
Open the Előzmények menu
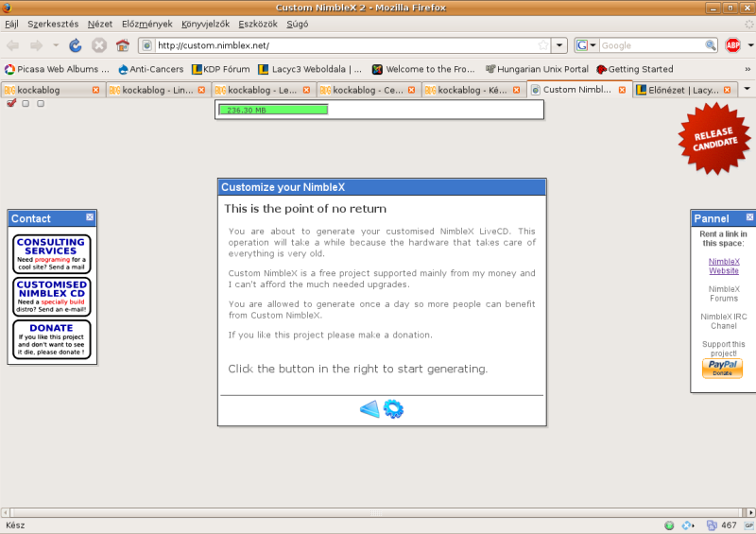[147, 25]
